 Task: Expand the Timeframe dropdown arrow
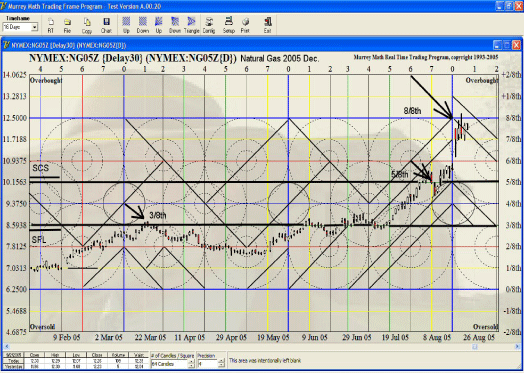coord(34,27)
